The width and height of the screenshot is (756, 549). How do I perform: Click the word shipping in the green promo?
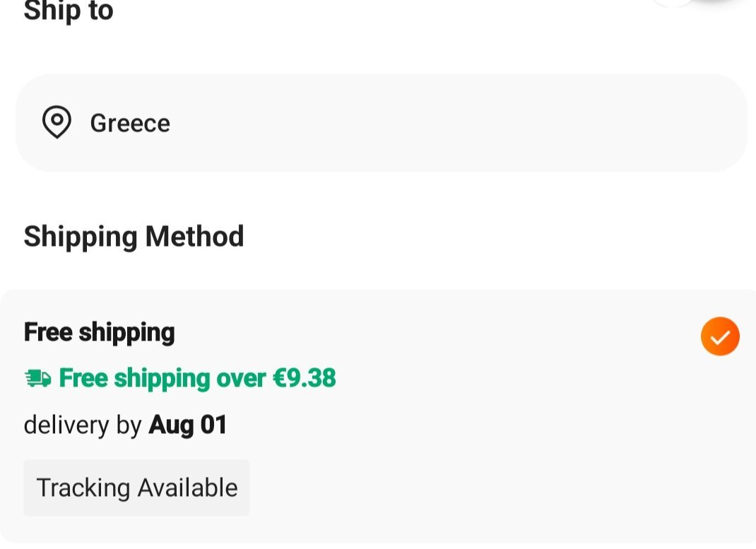pos(162,379)
